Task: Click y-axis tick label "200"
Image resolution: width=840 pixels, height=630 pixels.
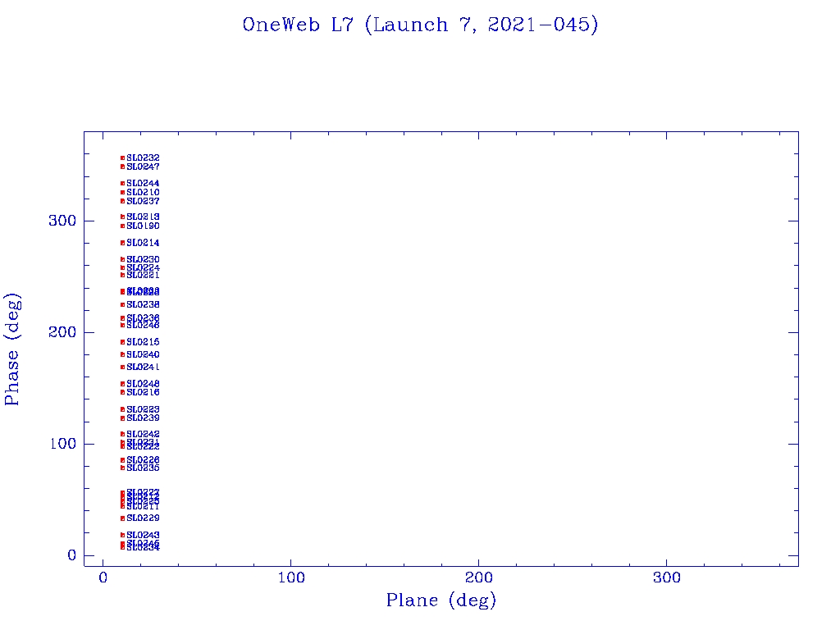Action: point(62,332)
